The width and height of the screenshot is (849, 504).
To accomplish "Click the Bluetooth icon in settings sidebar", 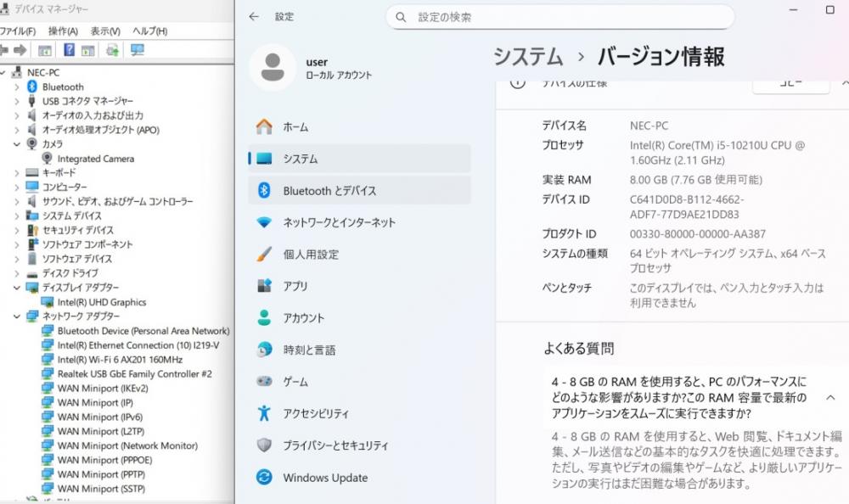I will 264,191.
